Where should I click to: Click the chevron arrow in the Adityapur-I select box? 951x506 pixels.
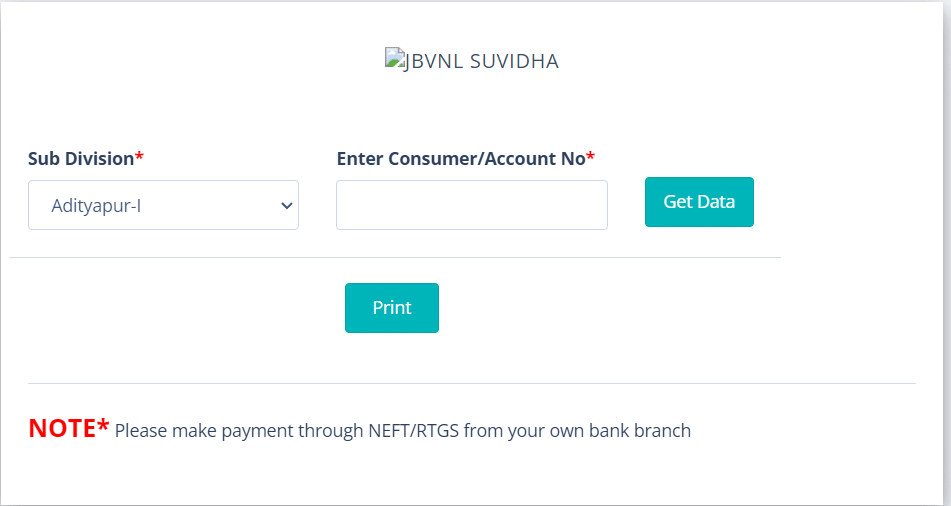(287, 205)
